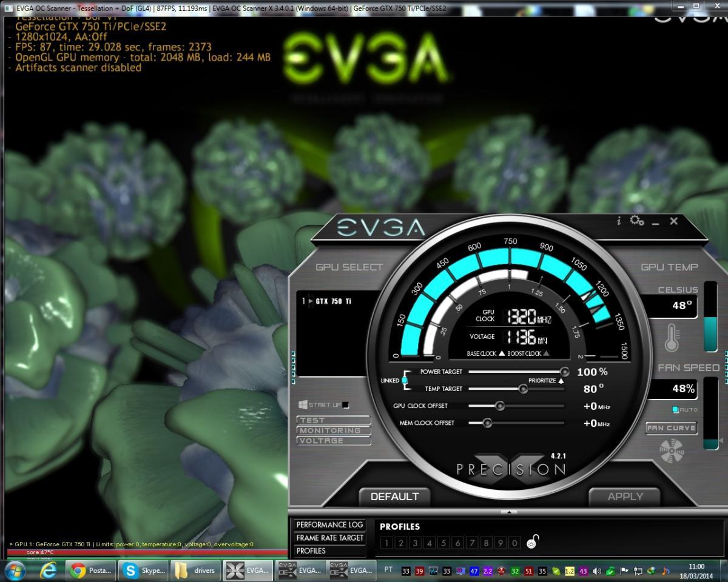
Task: Click the green 32 tray indicator
Action: coord(515,571)
